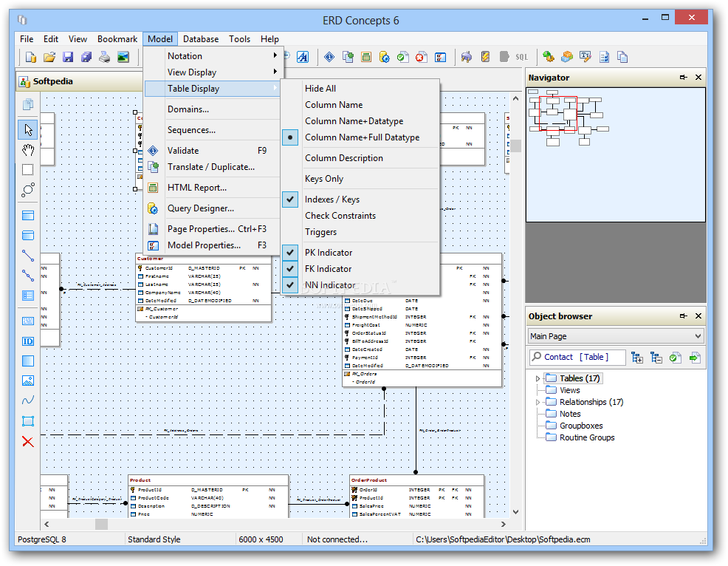Pin the Navigator panel

pos(684,78)
